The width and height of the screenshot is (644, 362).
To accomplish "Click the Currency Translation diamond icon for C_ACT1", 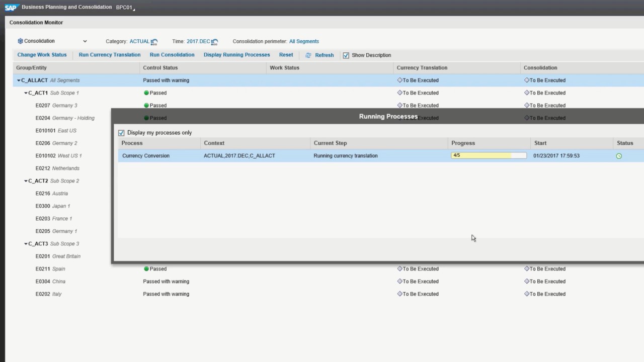I will [399, 93].
